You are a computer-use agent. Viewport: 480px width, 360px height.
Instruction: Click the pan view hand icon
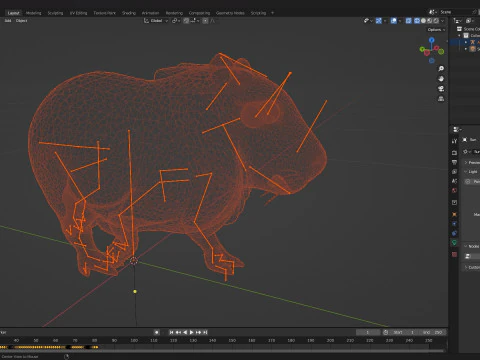click(441, 79)
